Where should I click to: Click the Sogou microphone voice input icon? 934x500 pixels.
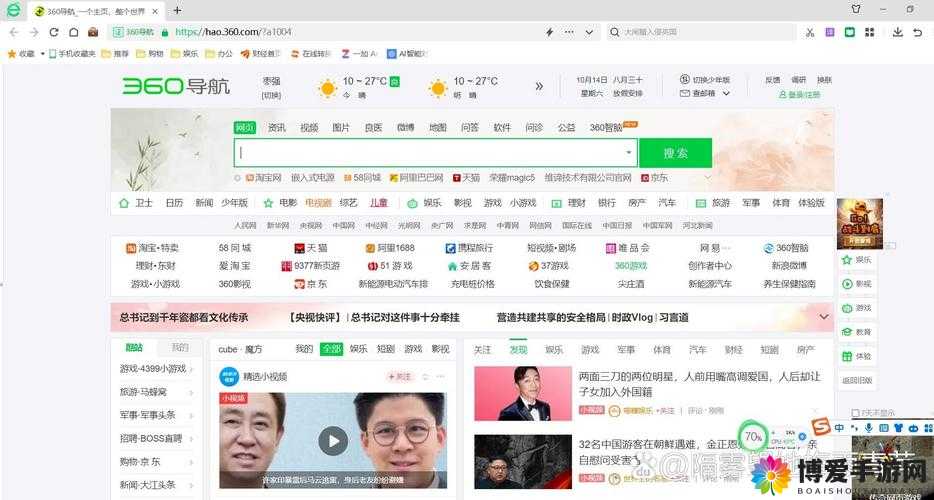pos(869,428)
